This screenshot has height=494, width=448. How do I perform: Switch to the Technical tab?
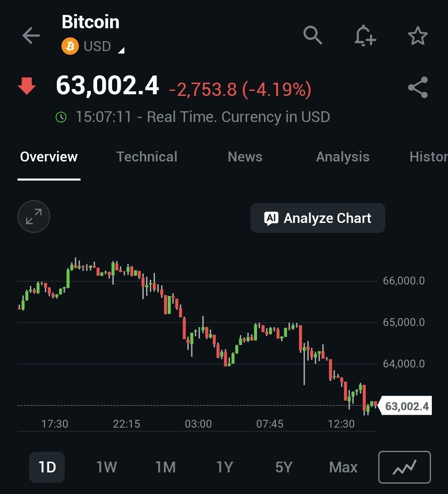147,157
